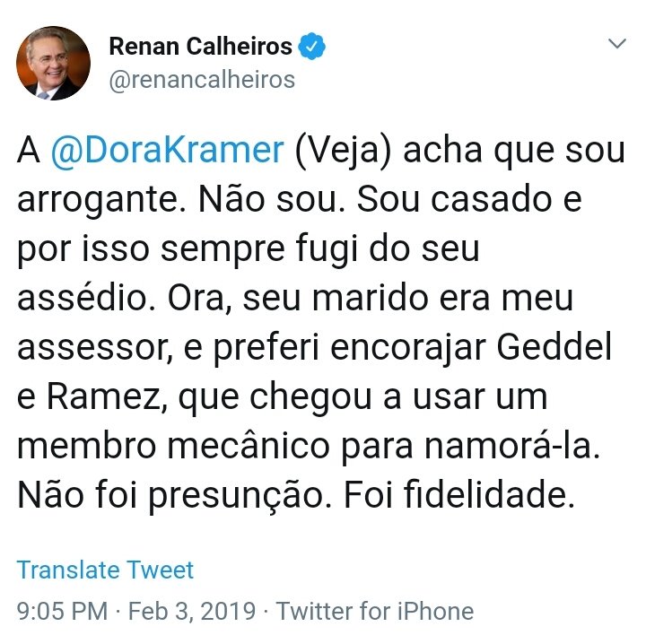
Task: Click the Feb 3, 2019 date
Action: pyautogui.click(x=192, y=611)
